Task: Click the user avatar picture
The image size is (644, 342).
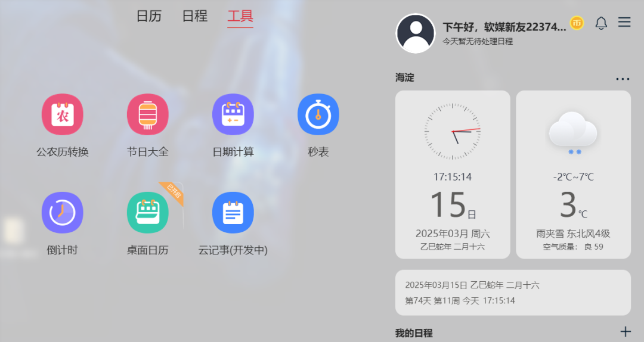Action: coord(415,33)
